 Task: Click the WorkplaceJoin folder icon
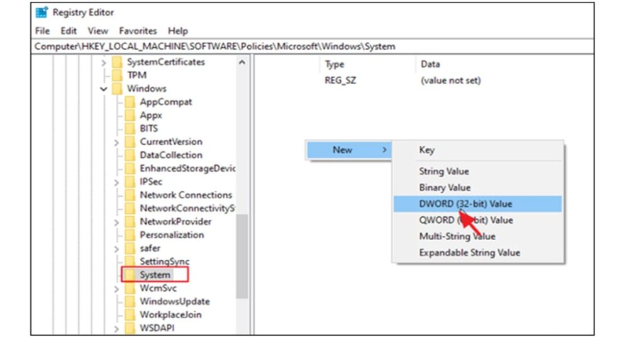tap(130, 315)
